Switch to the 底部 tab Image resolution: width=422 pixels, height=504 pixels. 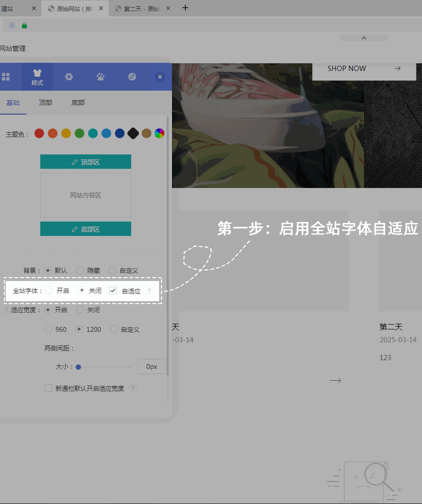click(78, 103)
